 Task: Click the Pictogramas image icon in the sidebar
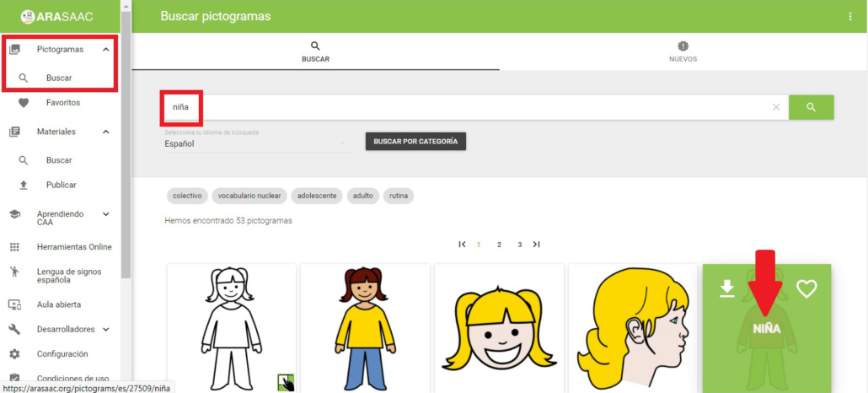[15, 49]
